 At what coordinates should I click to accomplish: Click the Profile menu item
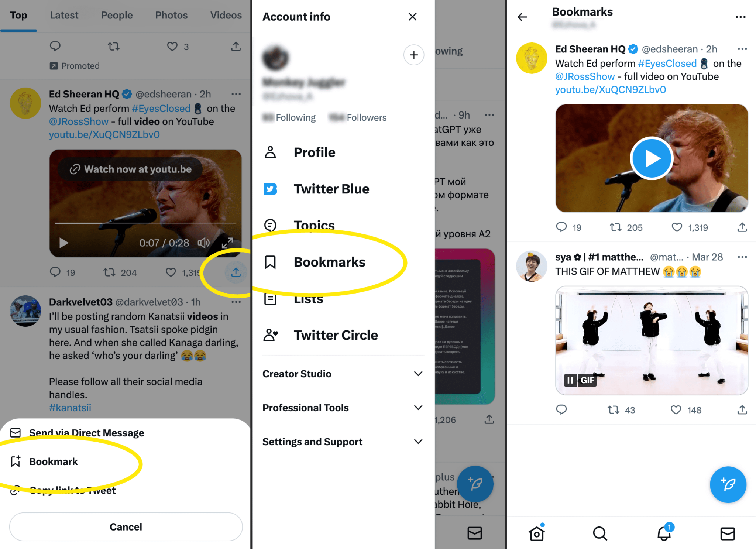[x=315, y=152]
